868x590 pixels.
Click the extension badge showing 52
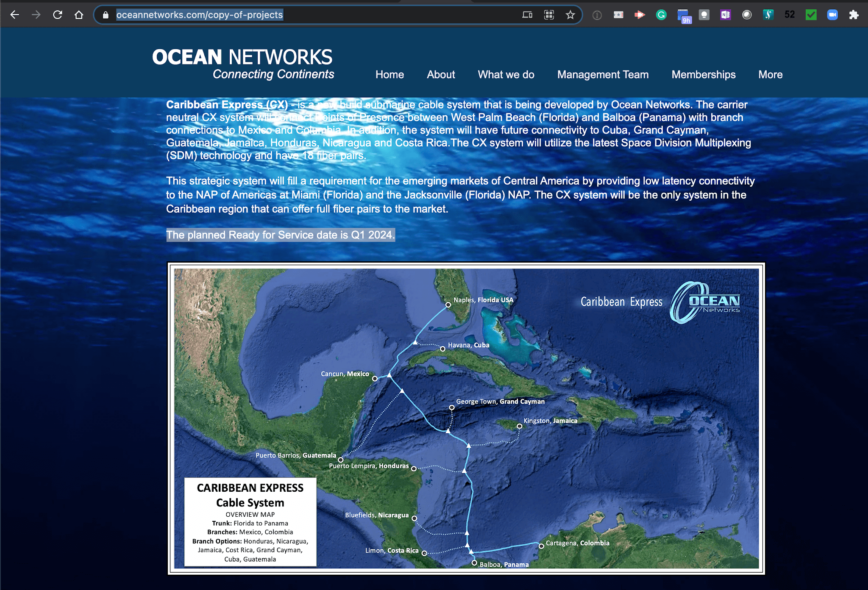click(789, 14)
